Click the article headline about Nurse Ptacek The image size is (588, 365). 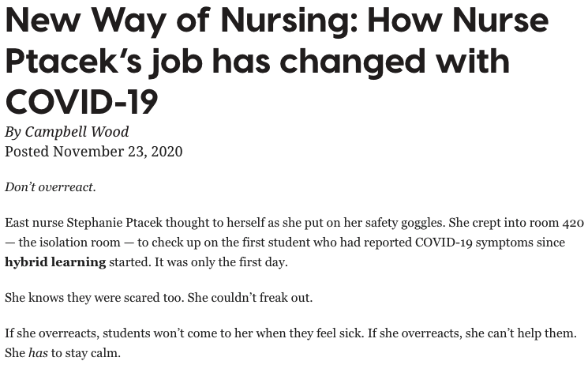(277, 61)
